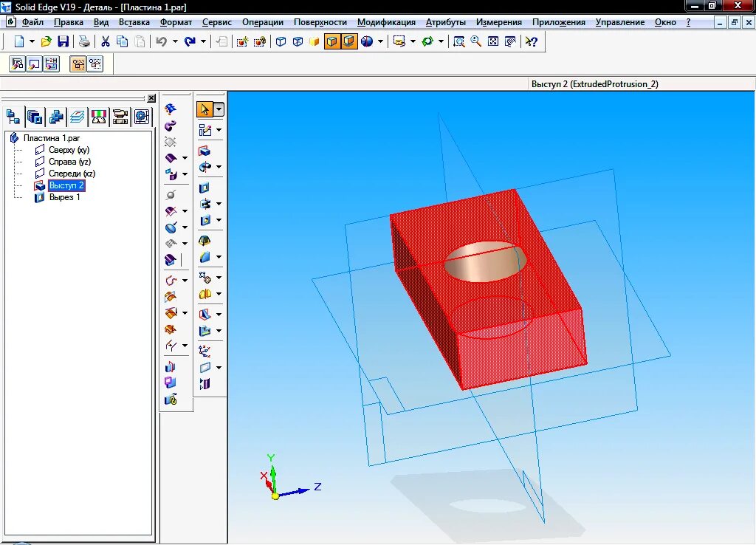
Task: Switch to wireframe cube display style
Action: tap(281, 41)
